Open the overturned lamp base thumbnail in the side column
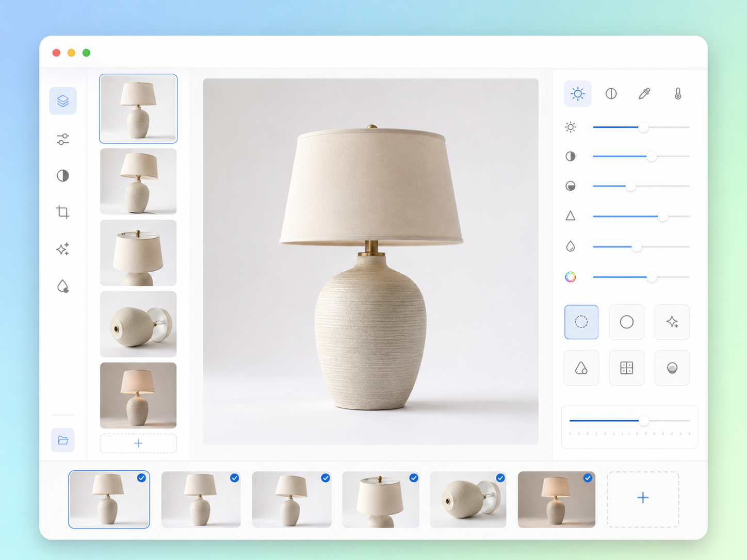The height and width of the screenshot is (560, 747). point(138,324)
